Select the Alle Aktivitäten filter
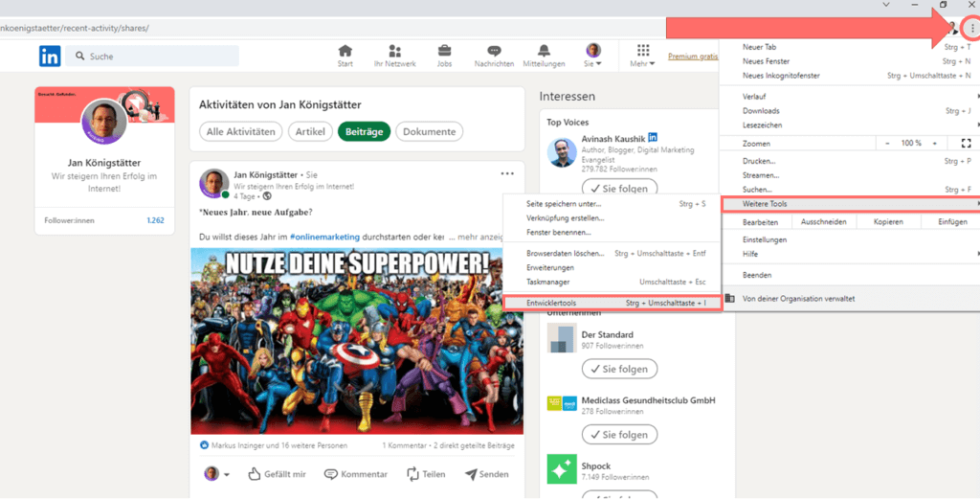980x499 pixels. [x=240, y=132]
